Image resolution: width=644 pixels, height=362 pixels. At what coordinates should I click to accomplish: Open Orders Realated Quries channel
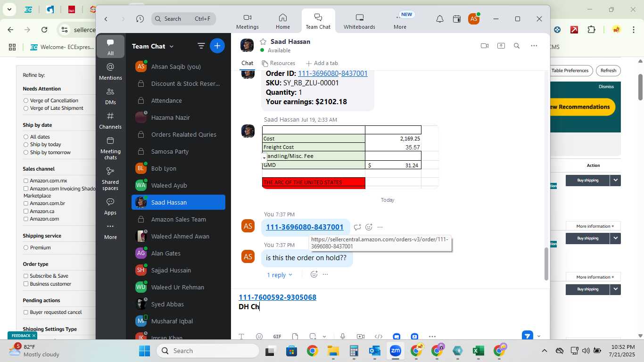pos(178,134)
